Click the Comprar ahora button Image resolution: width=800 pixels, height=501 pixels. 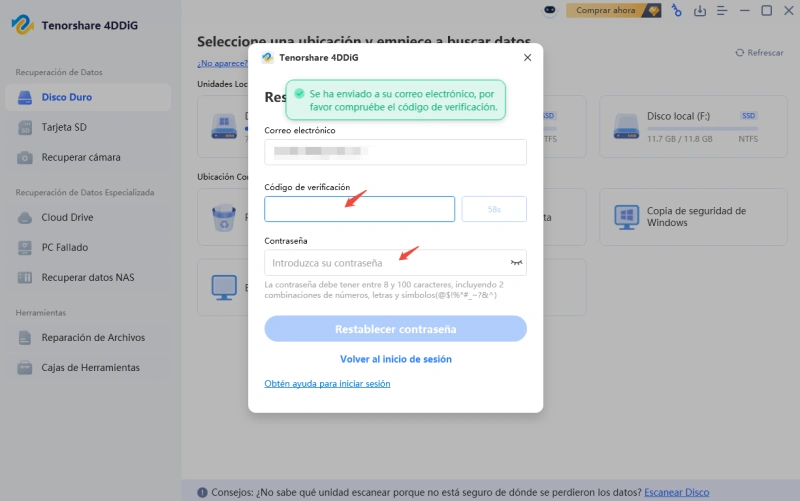(613, 10)
